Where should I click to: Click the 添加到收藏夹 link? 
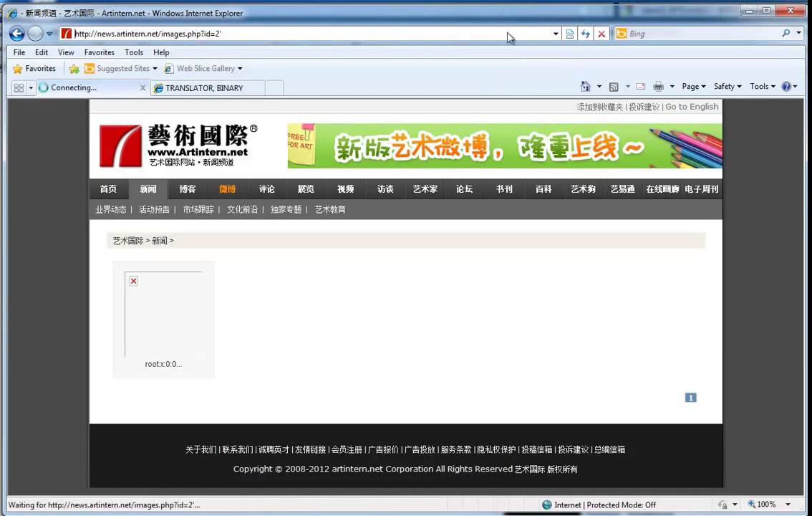[599, 107]
